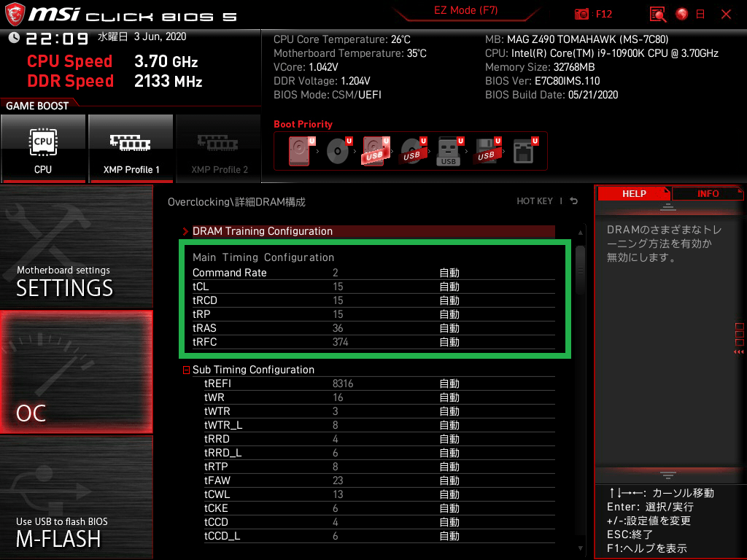This screenshot has width=747, height=560.
Task: Click the 'Command Rate' row label
Action: coord(230,273)
